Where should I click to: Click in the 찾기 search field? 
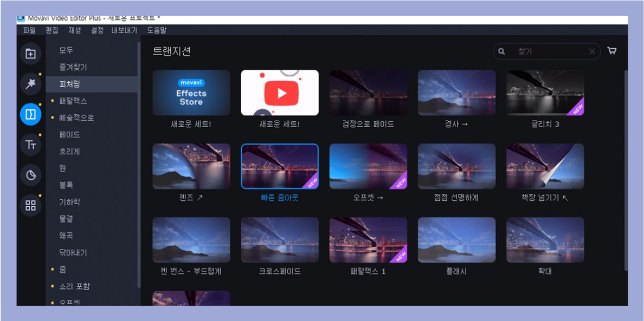tap(548, 52)
